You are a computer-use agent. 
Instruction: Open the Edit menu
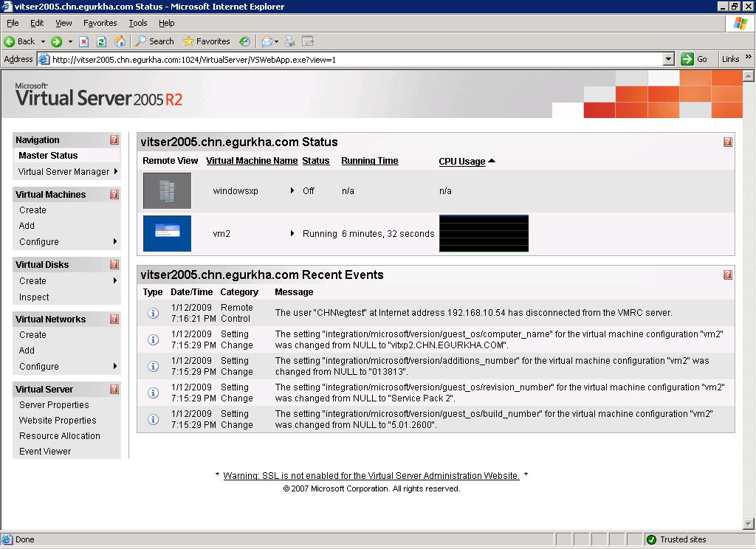(37, 23)
